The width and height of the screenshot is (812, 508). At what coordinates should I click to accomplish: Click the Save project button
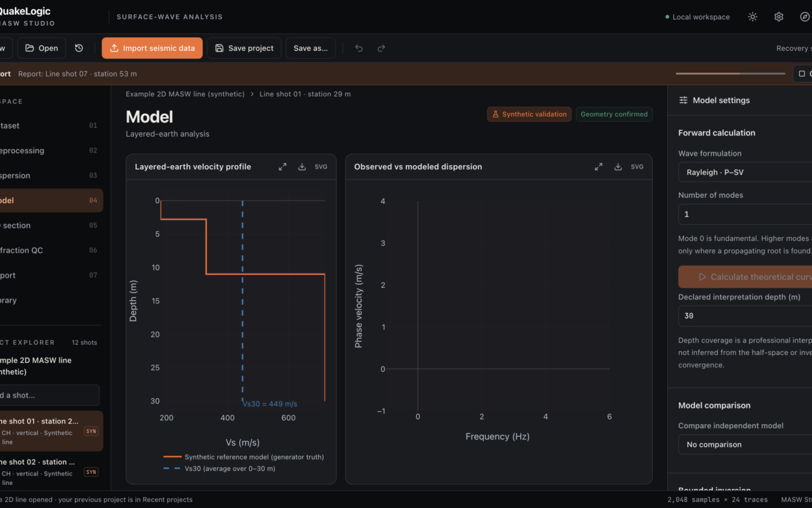(244, 48)
